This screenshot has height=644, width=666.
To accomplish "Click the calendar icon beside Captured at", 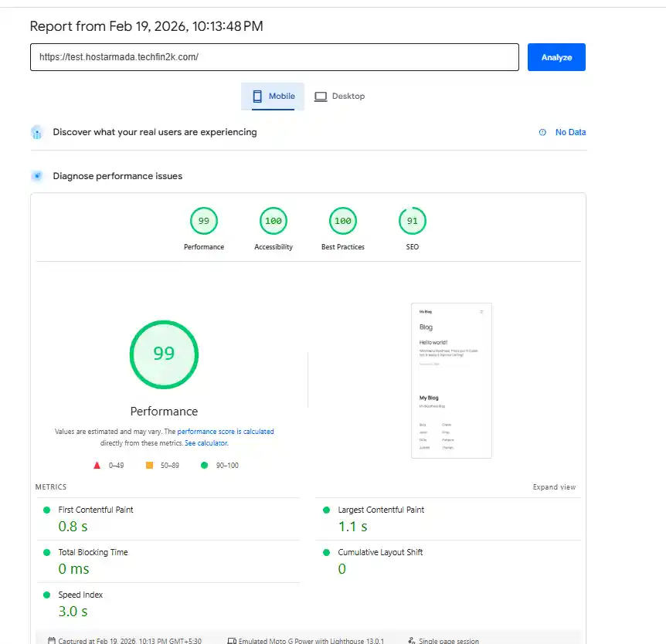I will 52,641.
